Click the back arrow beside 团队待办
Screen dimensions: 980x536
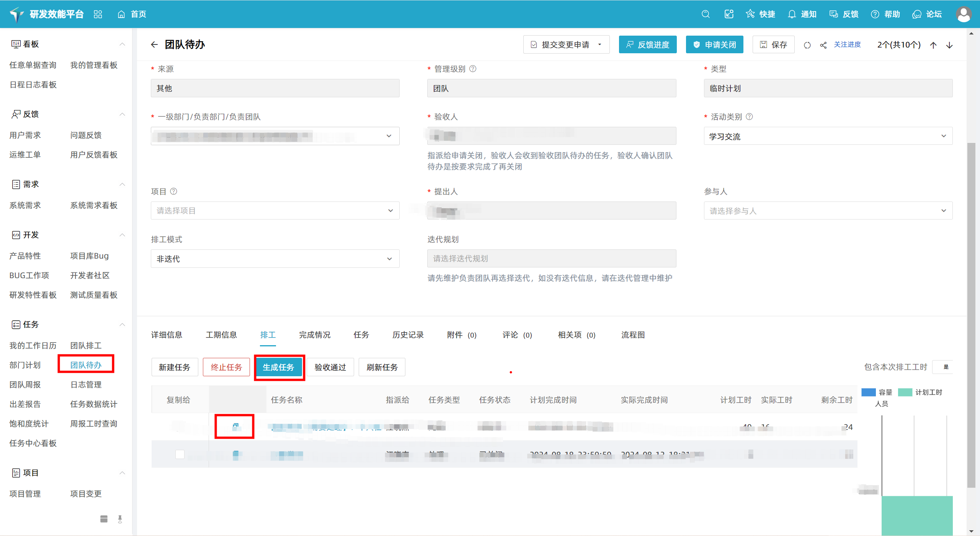(x=154, y=45)
